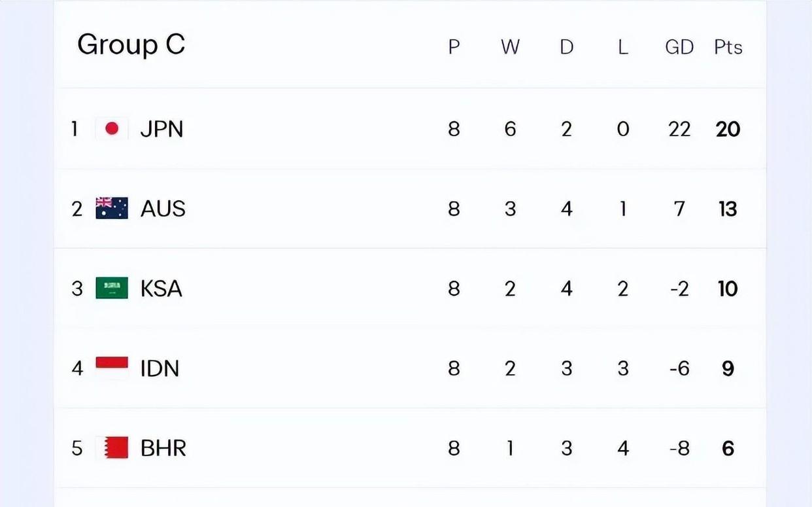Click the Japan flag icon

pyautogui.click(x=112, y=129)
